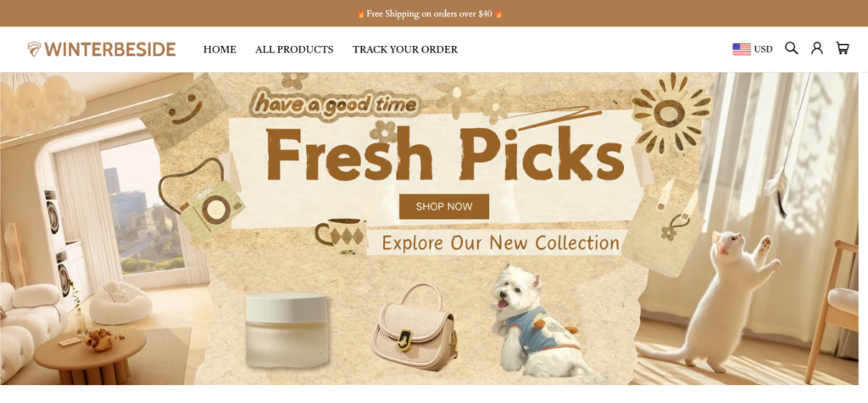Viewport: 868px width, 403px height.
Task: Select the beige handbag product image
Action: point(414,327)
